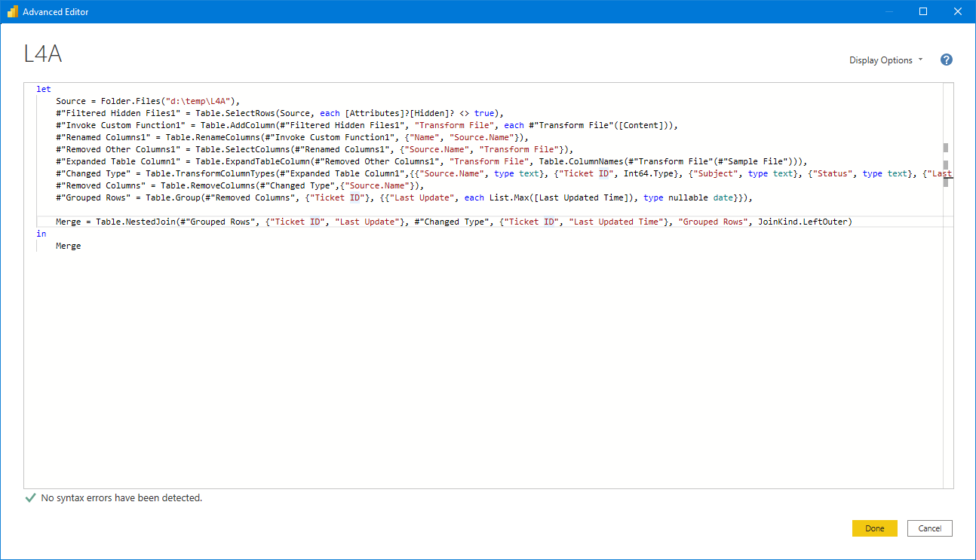Click the "No syntax errors have been detected" message
Screen dimensions: 976x560
point(121,498)
